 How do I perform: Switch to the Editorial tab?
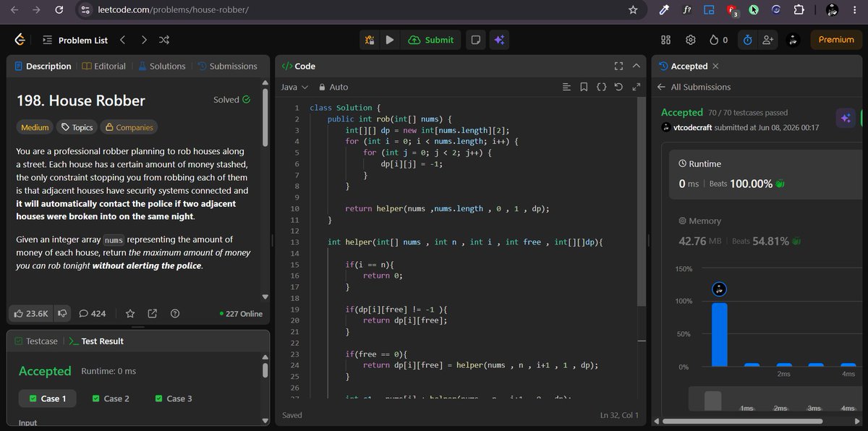(103, 66)
